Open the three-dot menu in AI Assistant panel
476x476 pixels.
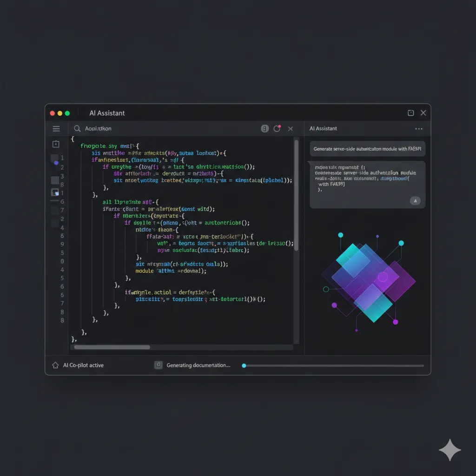[418, 129]
